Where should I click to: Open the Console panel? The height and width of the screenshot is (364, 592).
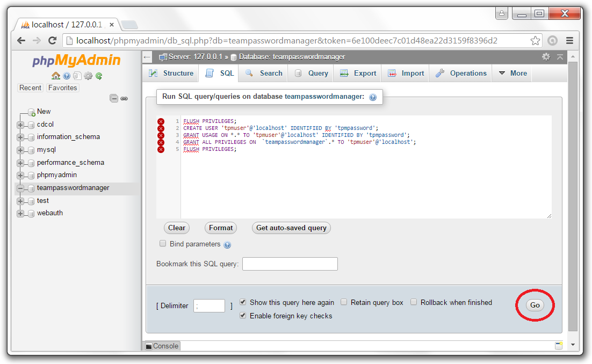point(162,346)
